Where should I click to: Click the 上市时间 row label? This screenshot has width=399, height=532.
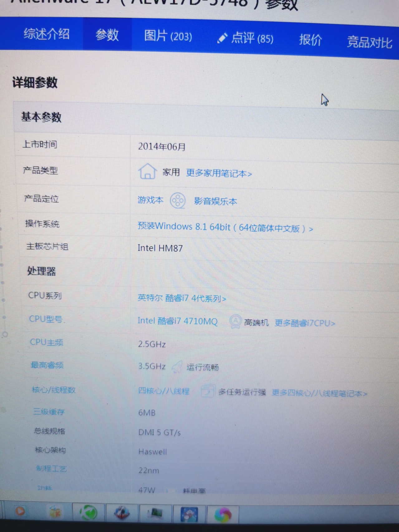40,144
